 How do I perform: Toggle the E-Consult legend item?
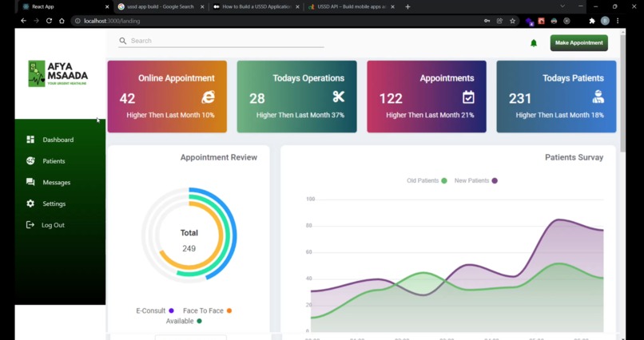[x=155, y=310]
